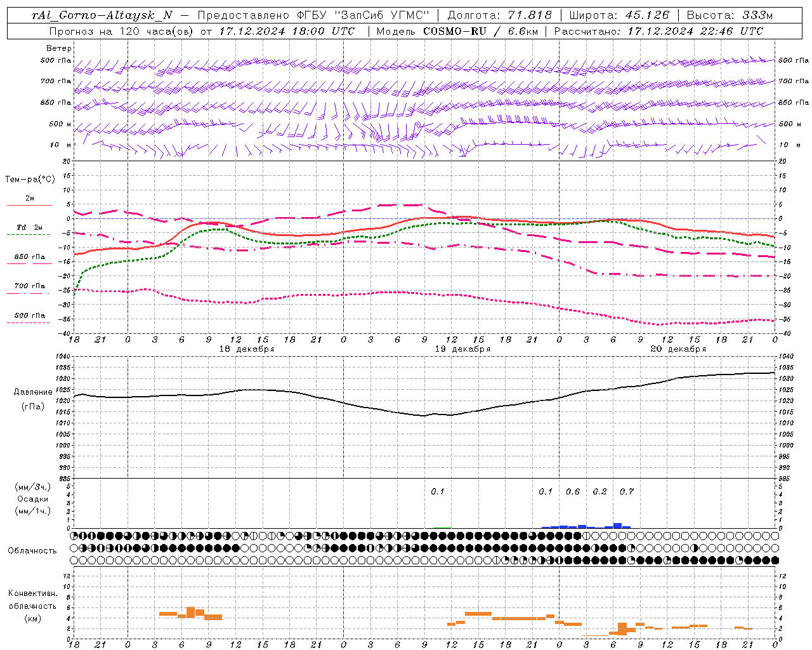Click the 700 гПа temperature legend entry

point(30,286)
